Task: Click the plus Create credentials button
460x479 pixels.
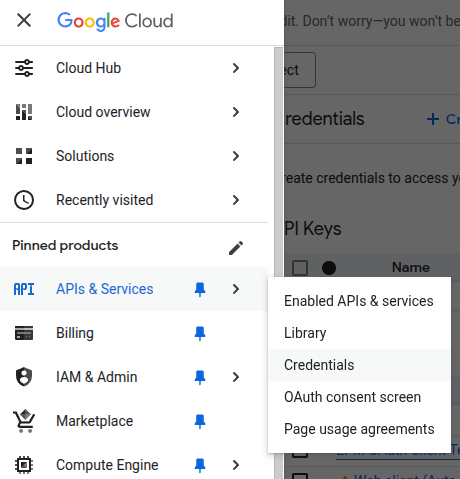Action: [443, 119]
